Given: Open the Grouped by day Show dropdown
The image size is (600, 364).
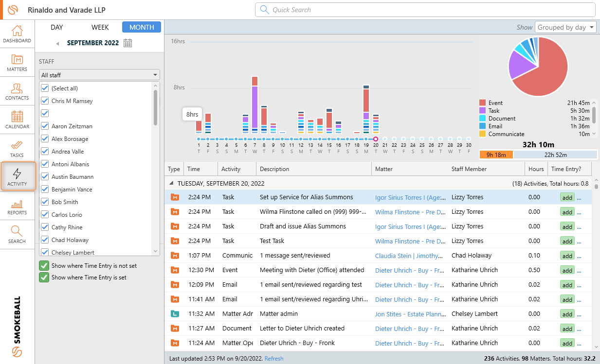Looking at the screenshot, I should click(565, 27).
